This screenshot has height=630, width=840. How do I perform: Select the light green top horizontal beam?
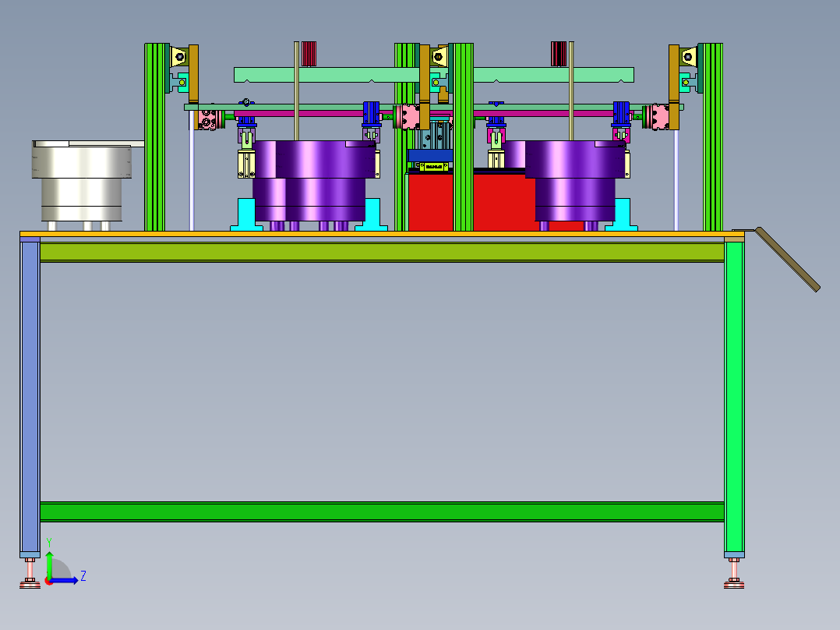tap(434, 75)
